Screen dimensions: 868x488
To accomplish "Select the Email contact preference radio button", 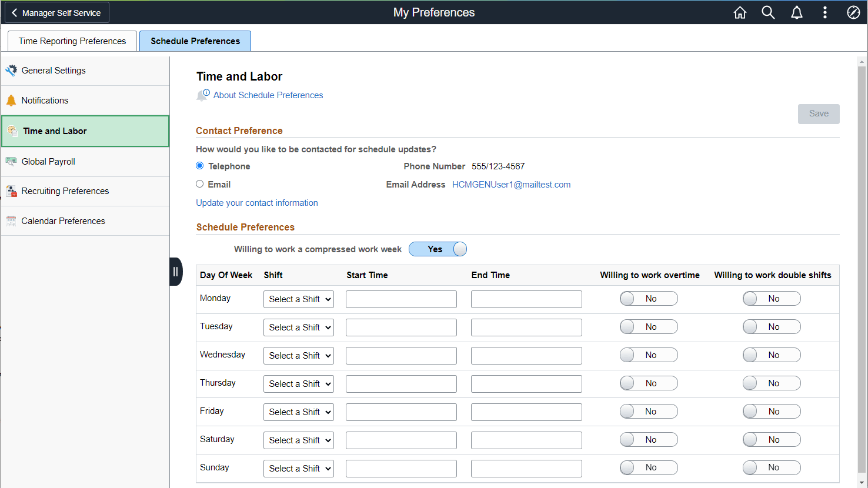I will click(x=199, y=184).
